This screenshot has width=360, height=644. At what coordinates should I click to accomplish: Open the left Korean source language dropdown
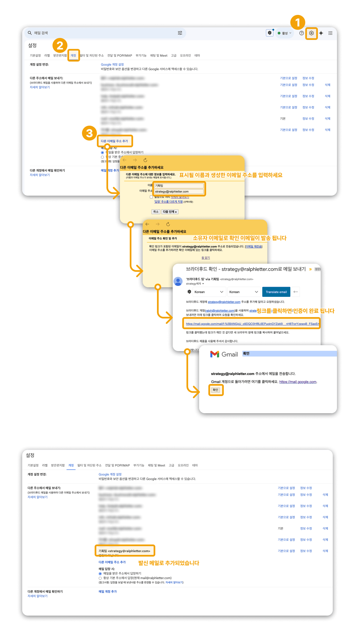click(x=209, y=292)
